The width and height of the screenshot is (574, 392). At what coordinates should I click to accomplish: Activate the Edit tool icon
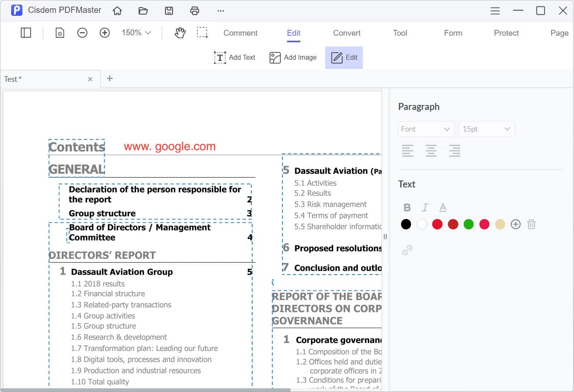[x=344, y=57]
